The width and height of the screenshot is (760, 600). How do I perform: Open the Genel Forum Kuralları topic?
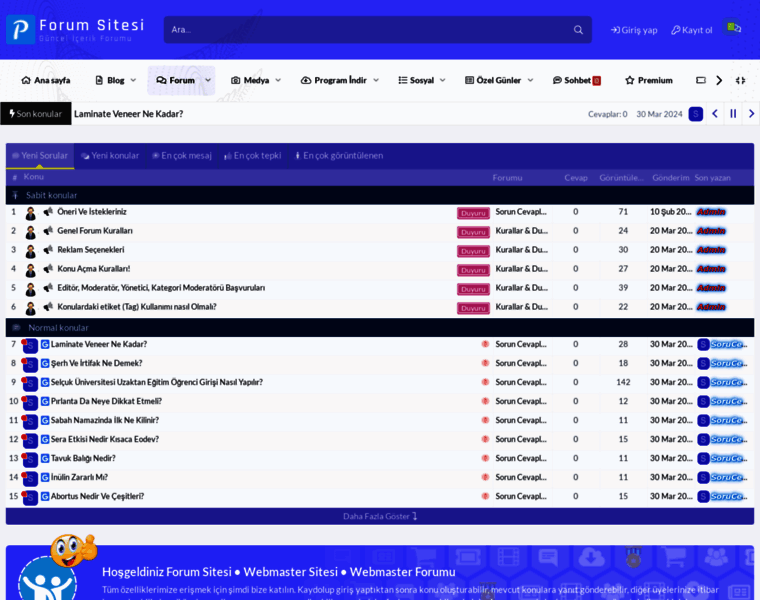coord(95,231)
